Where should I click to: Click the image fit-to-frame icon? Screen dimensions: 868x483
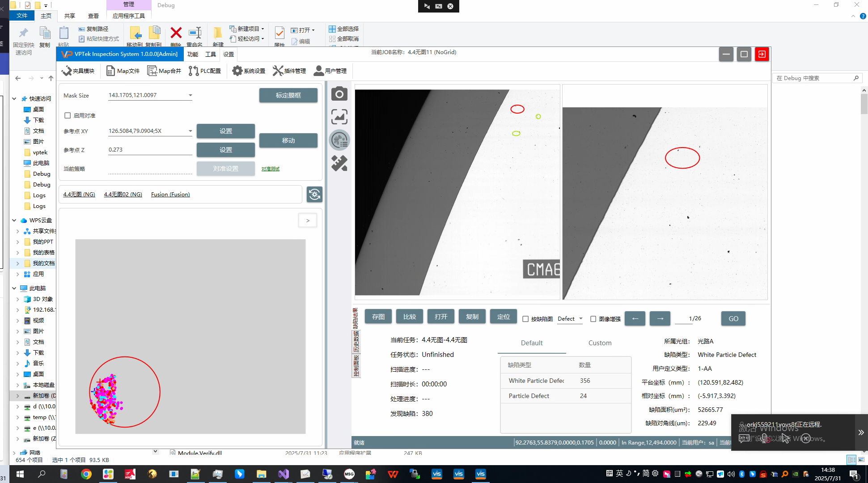pyautogui.click(x=339, y=117)
